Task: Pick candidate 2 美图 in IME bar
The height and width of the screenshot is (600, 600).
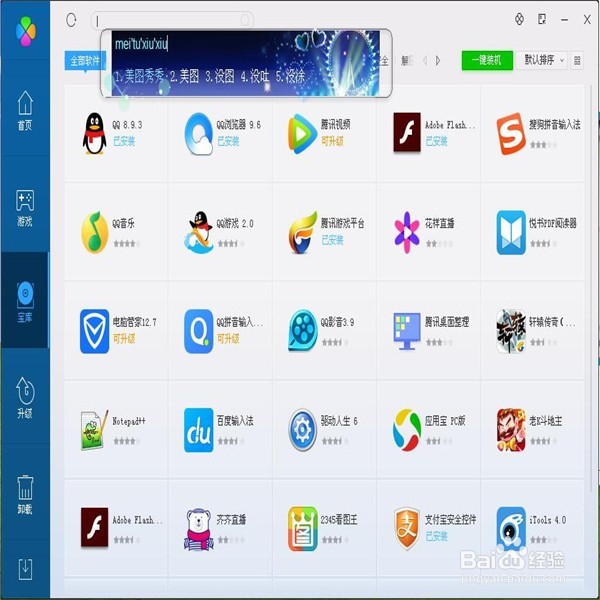Action: (184, 77)
